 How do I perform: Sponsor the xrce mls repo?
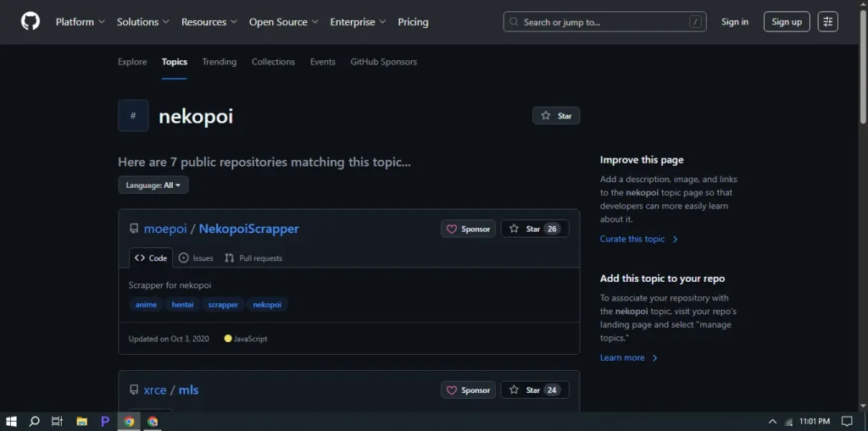[x=468, y=390]
